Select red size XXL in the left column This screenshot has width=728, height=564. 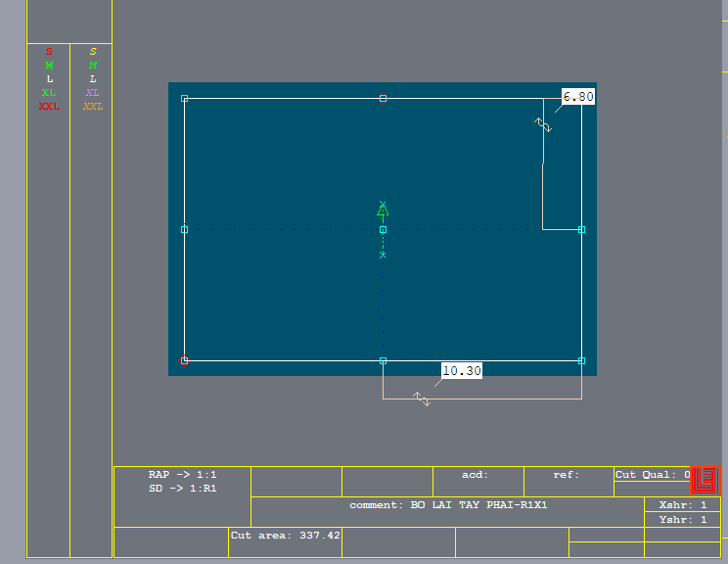coord(49,107)
